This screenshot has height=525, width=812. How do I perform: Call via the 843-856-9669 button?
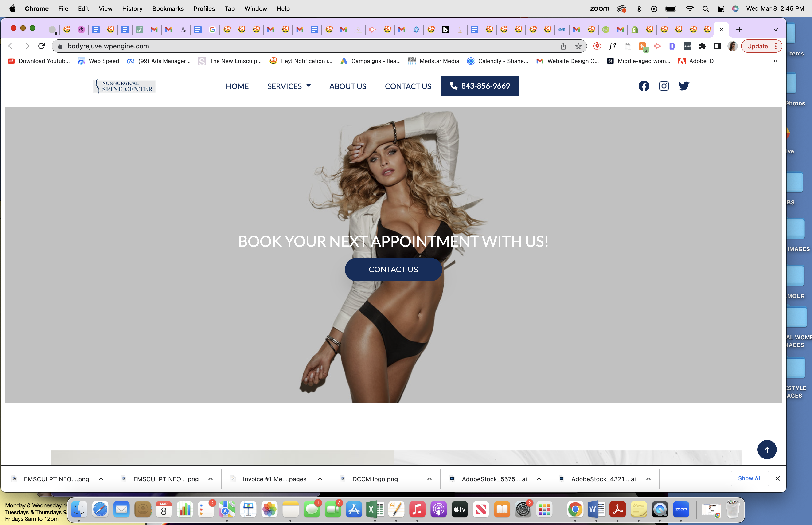point(480,86)
